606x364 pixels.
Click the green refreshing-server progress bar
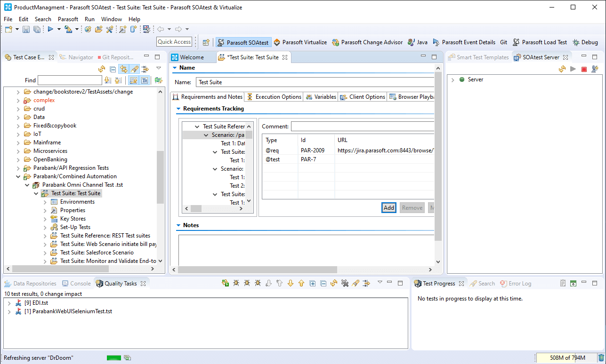[114, 358]
